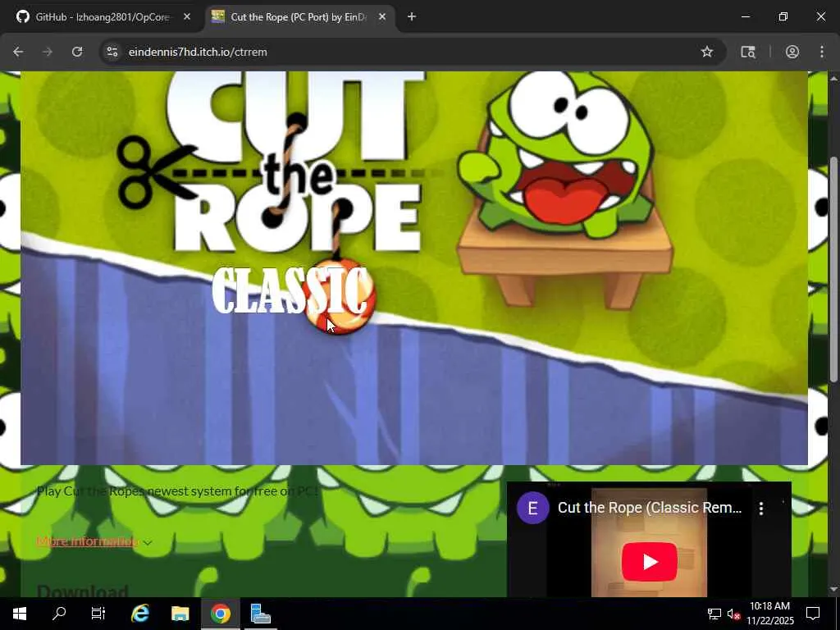Open Windows taskbar search

pyautogui.click(x=59, y=614)
